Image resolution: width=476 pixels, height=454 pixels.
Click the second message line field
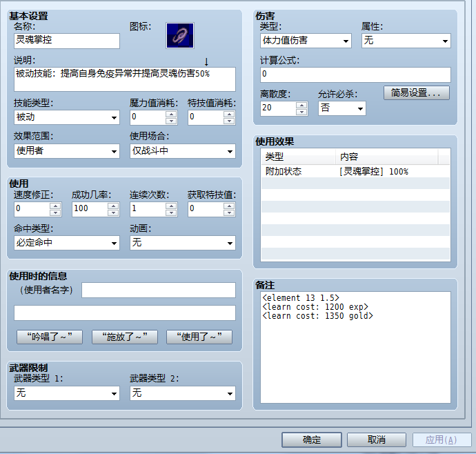click(x=125, y=313)
